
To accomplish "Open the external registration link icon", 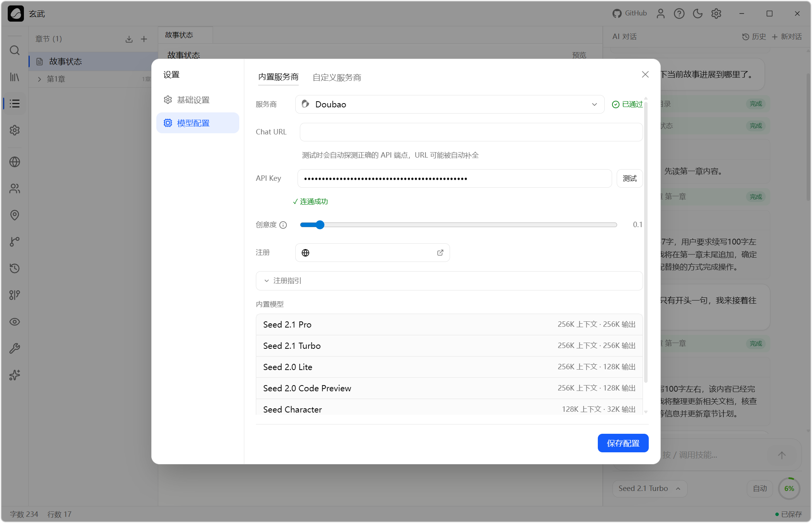I will [440, 253].
